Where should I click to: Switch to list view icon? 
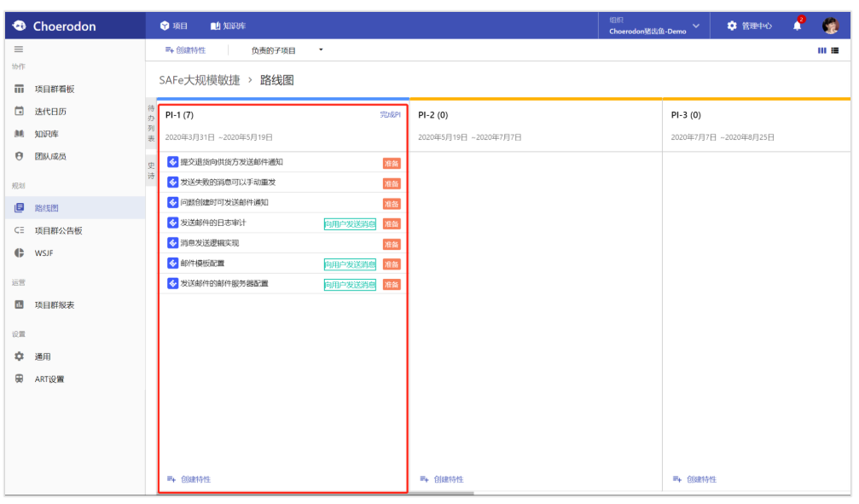coord(834,50)
